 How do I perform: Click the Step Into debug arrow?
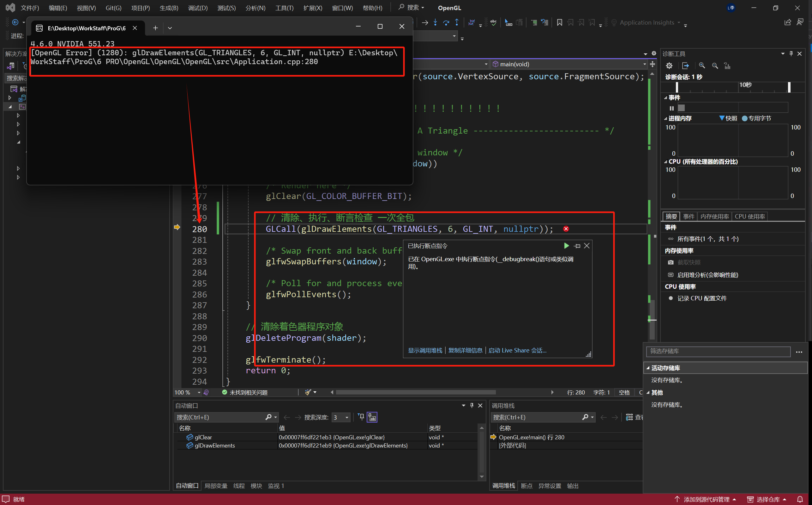pos(435,22)
